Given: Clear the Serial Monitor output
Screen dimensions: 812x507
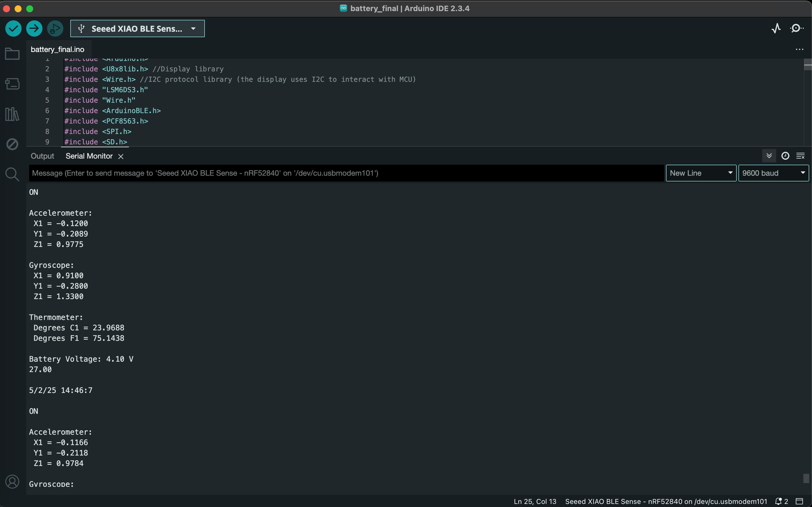Looking at the screenshot, I should pos(801,156).
